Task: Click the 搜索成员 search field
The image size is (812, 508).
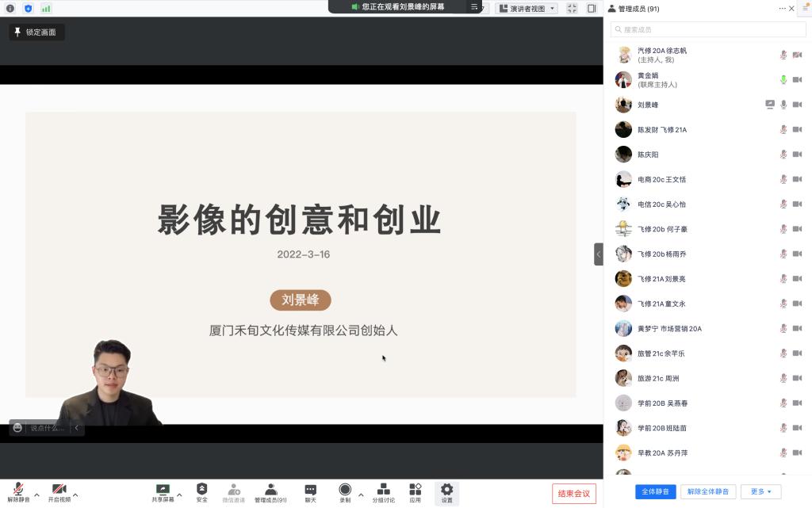Action: click(x=708, y=29)
